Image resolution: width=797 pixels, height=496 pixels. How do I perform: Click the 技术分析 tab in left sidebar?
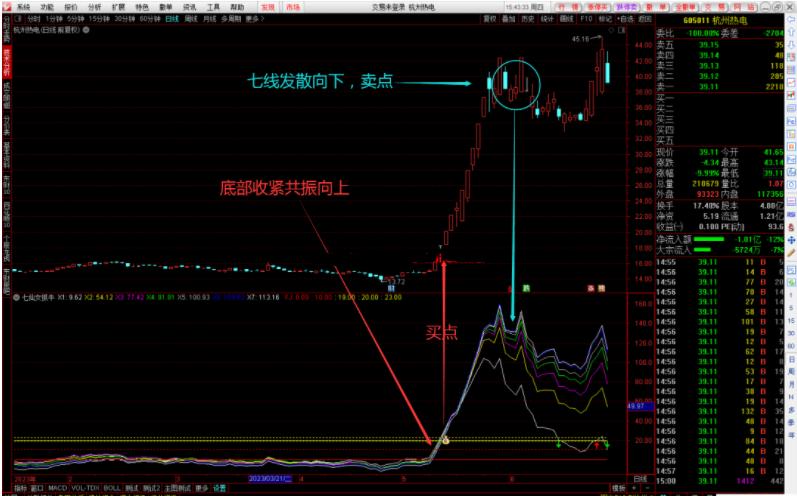pos(7,64)
